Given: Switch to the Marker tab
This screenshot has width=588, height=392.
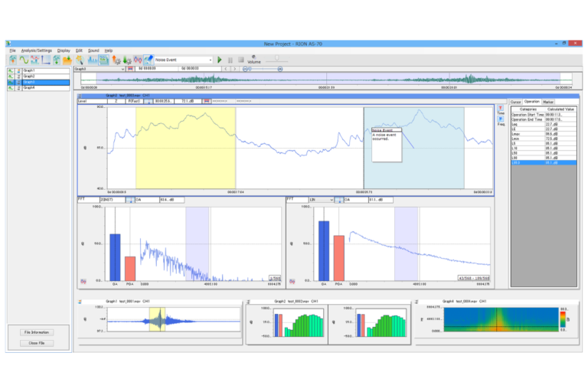Looking at the screenshot, I should tap(548, 101).
